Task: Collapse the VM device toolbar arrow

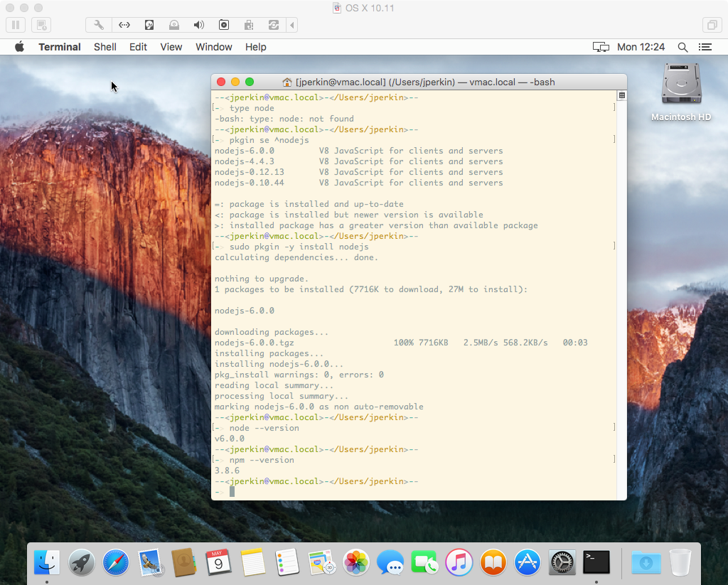Action: coord(291,25)
